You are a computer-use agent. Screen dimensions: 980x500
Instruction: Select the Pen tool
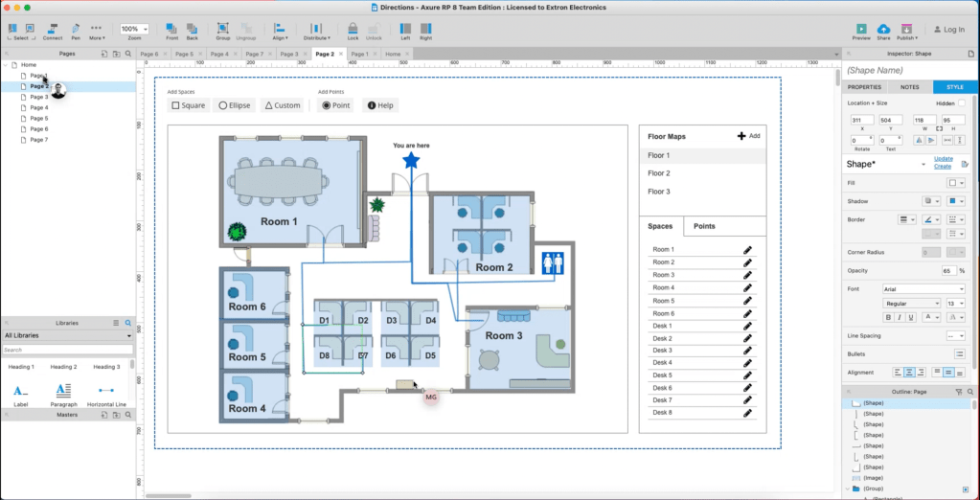[76, 31]
